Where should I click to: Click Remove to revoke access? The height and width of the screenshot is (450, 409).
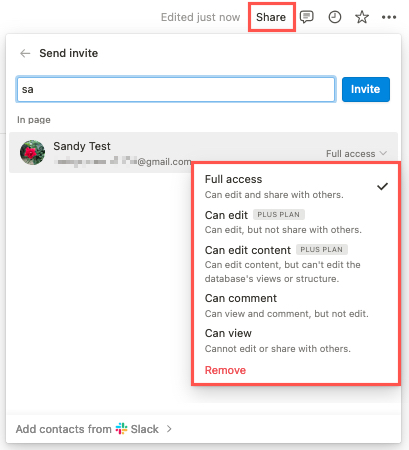click(225, 370)
